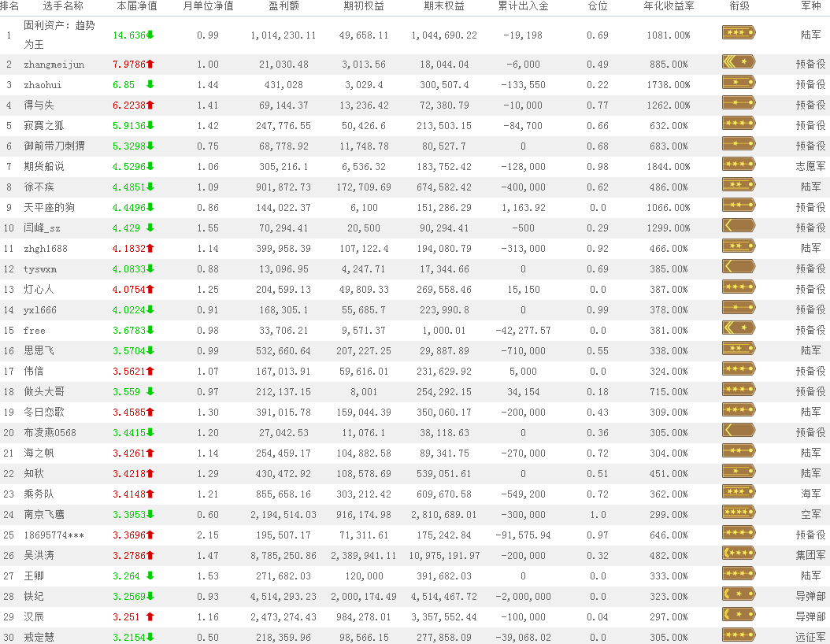
Task: Click the green down arrow beside 14.636
Action: pyautogui.click(x=150, y=35)
